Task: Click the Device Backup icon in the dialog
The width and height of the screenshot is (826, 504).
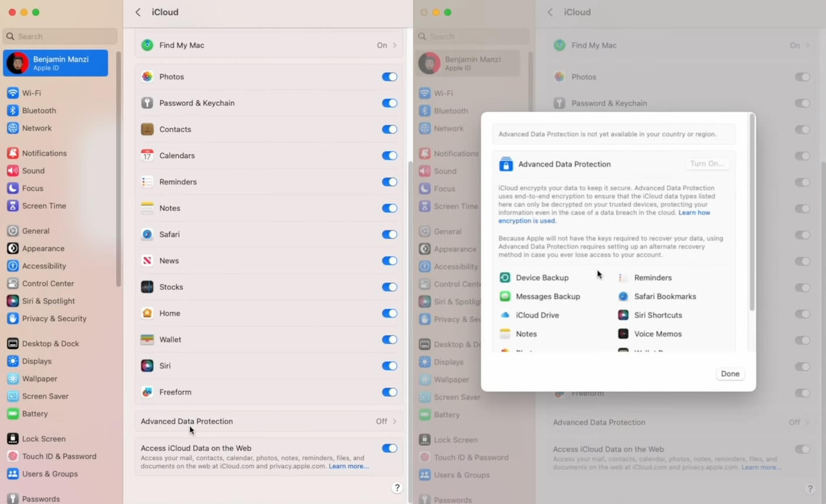Action: tap(505, 278)
